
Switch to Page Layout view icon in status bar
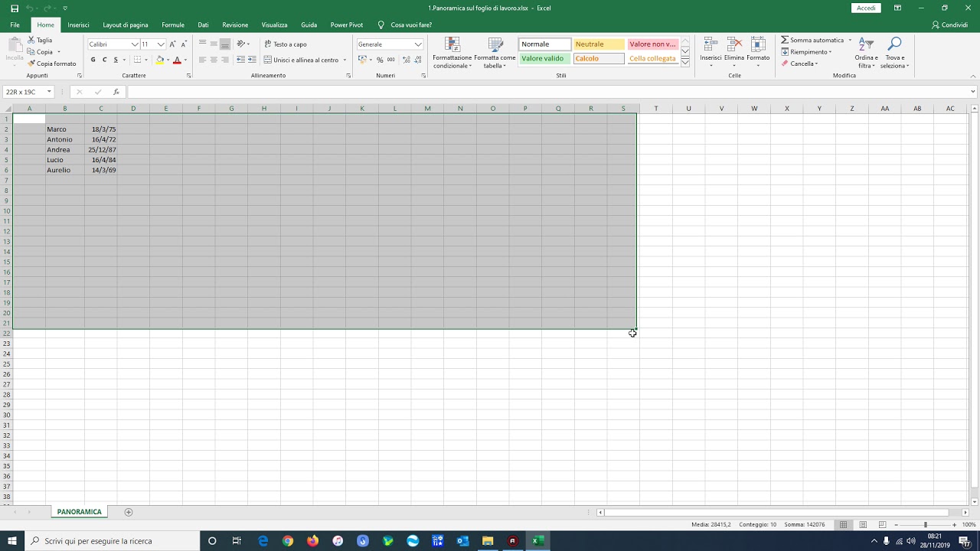pyautogui.click(x=863, y=525)
